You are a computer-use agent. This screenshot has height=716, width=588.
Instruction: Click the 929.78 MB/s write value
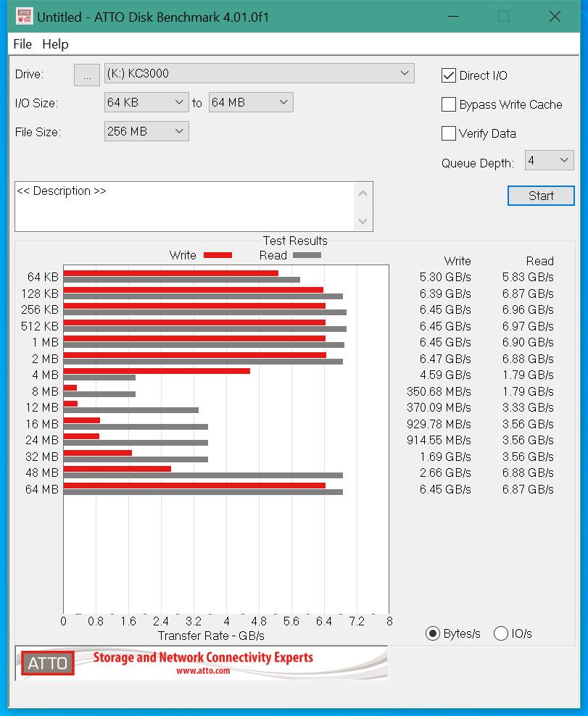tap(439, 424)
